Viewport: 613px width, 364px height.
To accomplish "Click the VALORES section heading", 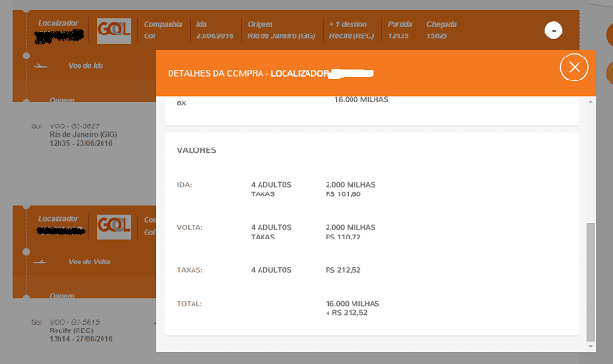I will [196, 150].
